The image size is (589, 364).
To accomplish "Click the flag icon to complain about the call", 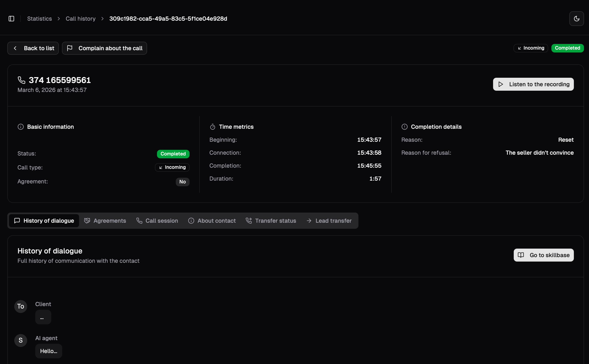I will pos(70,48).
